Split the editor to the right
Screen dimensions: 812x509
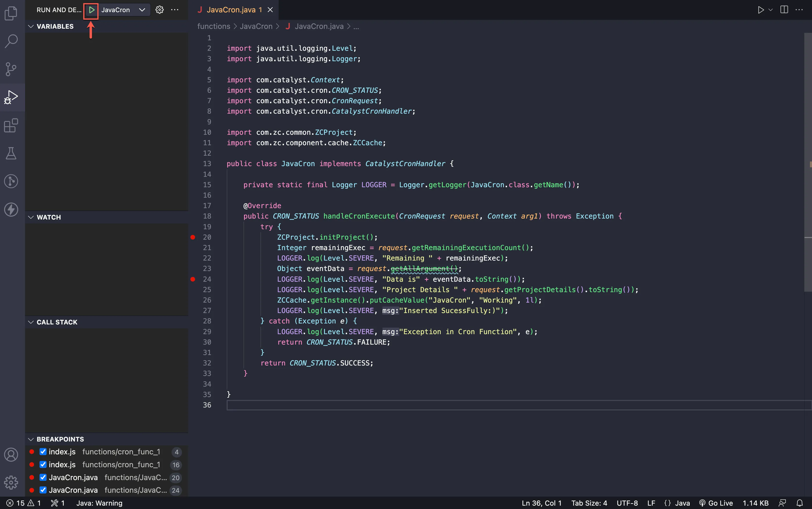click(x=784, y=10)
